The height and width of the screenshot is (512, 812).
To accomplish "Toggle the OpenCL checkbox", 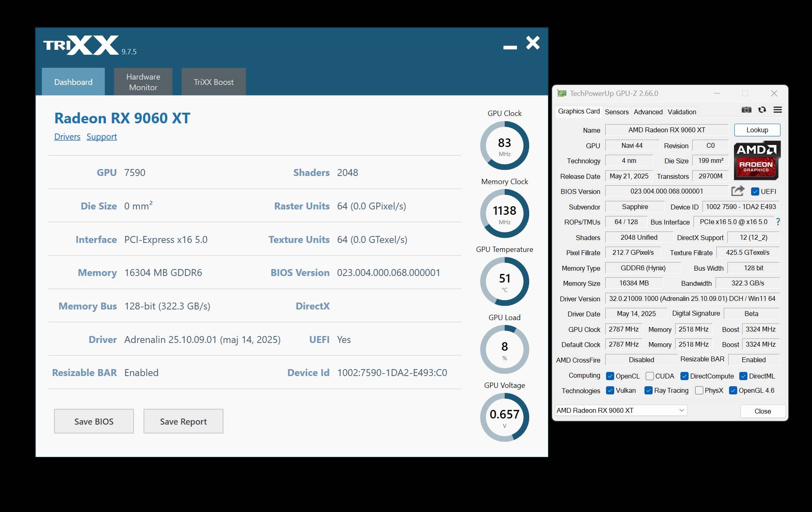I will [610, 376].
